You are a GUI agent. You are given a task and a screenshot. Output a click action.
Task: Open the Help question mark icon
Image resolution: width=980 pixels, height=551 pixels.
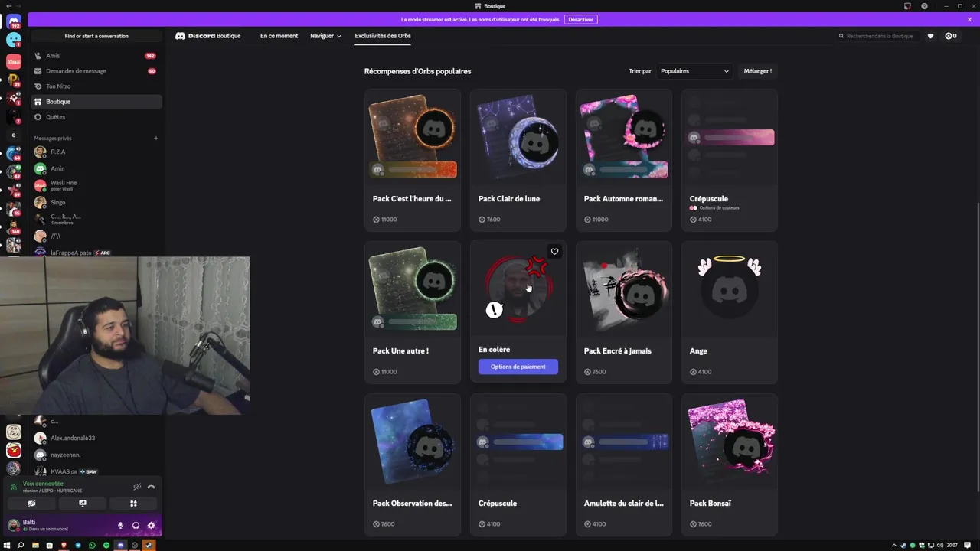click(924, 6)
